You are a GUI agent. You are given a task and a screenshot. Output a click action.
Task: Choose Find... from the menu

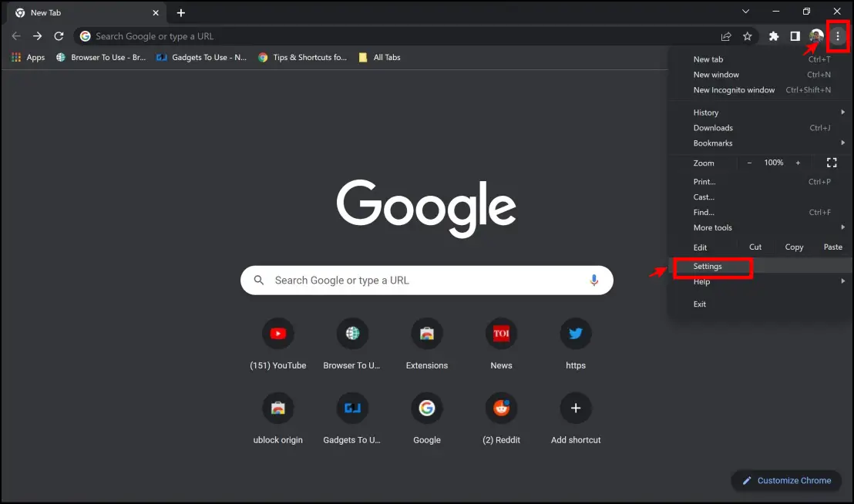761,212
